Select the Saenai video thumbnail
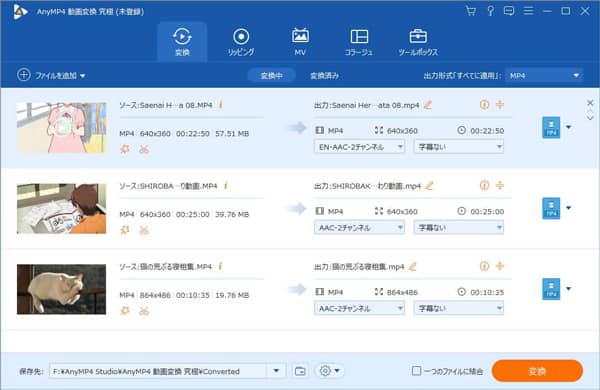Image resolution: width=600 pixels, height=390 pixels. point(61,128)
